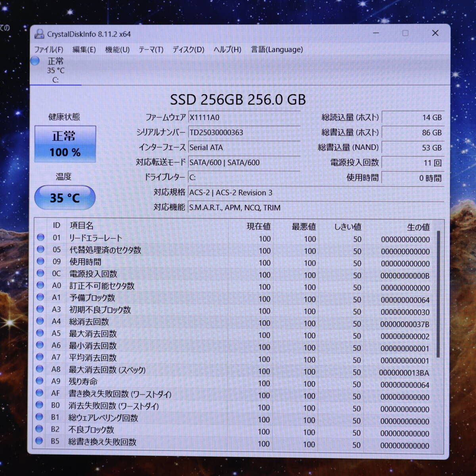The height and width of the screenshot is (476, 476).
Task: Click the しきい値 column header
Action: (x=347, y=227)
